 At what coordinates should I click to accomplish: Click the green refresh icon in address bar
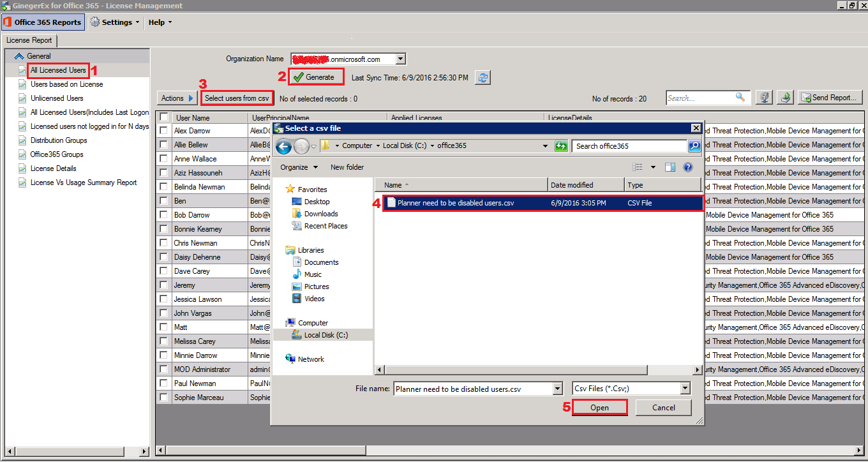coord(561,145)
